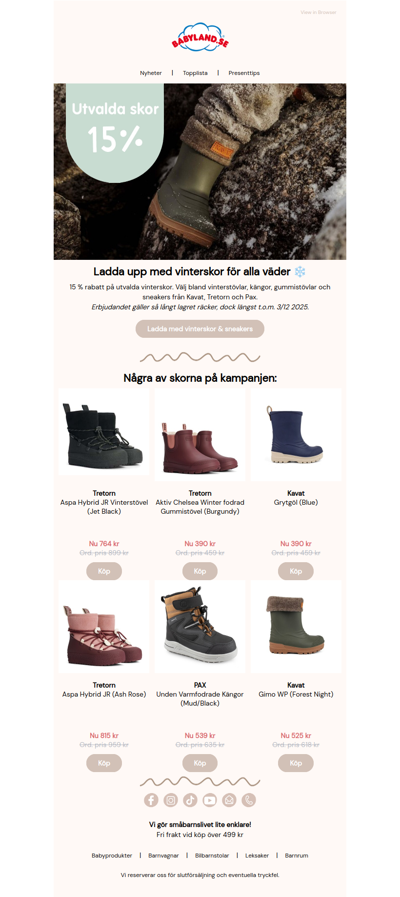Screen dimensions: 400x897
Task: Open the Topplista menu item
Action: 195,73
